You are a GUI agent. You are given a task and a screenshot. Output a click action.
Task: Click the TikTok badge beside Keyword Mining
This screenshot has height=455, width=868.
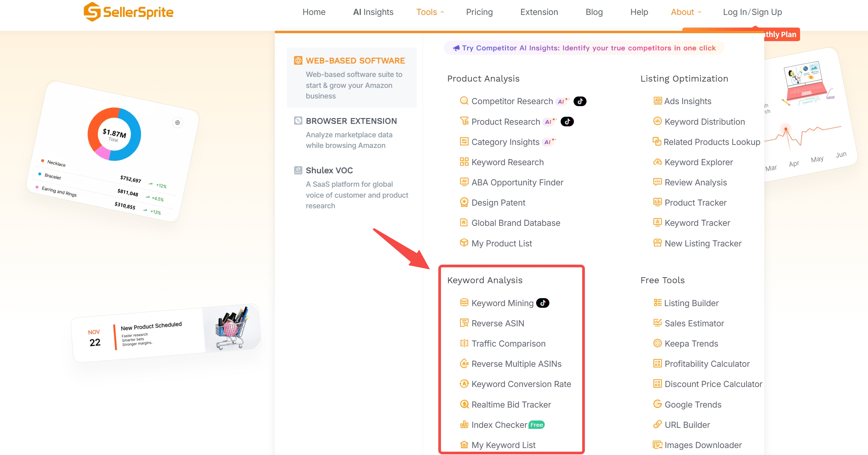coord(542,303)
